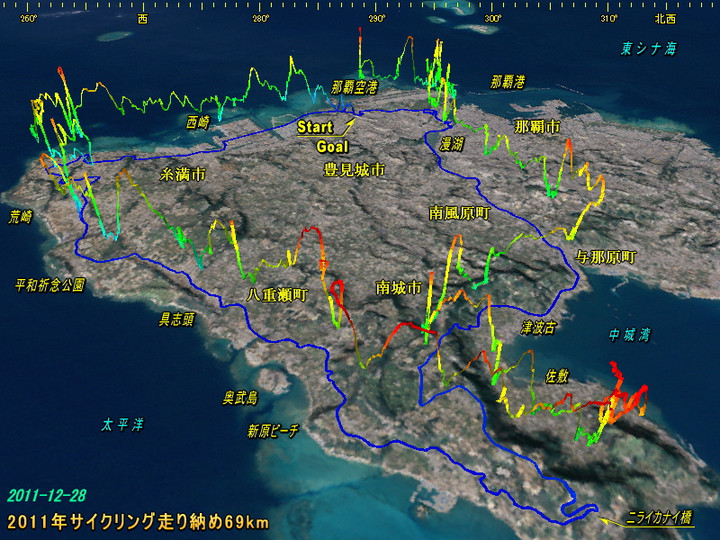The height and width of the screenshot is (540, 720).
Task: Click the 290° compass heading mark
Action: [x=377, y=19]
